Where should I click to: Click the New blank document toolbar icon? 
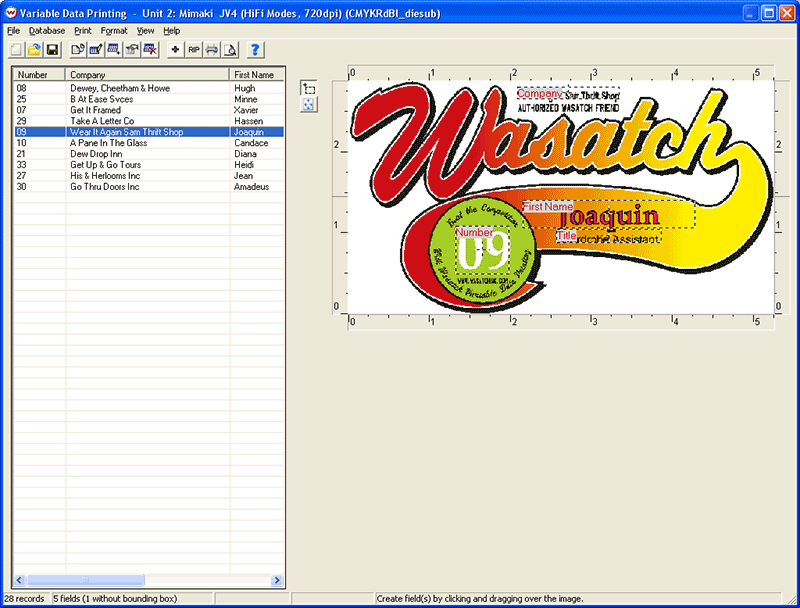16,50
